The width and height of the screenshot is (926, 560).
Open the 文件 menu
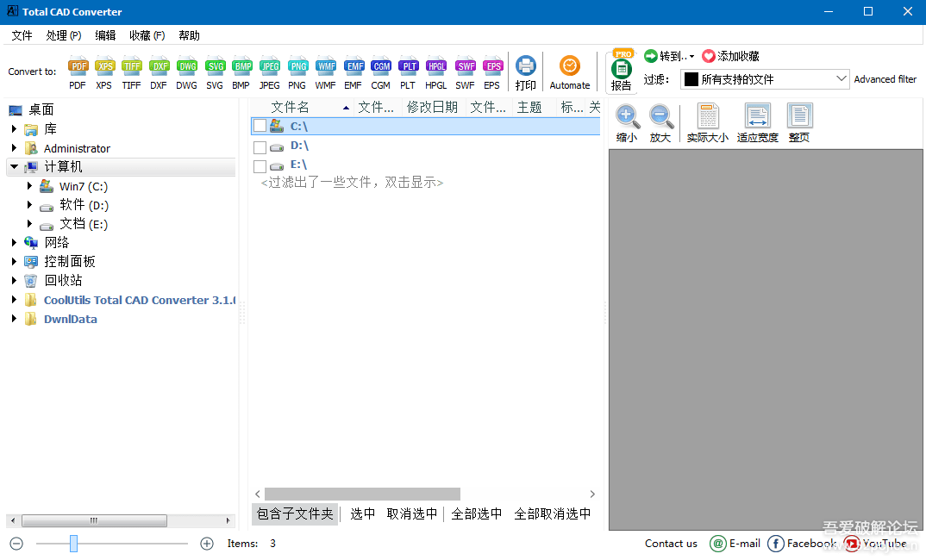click(22, 35)
